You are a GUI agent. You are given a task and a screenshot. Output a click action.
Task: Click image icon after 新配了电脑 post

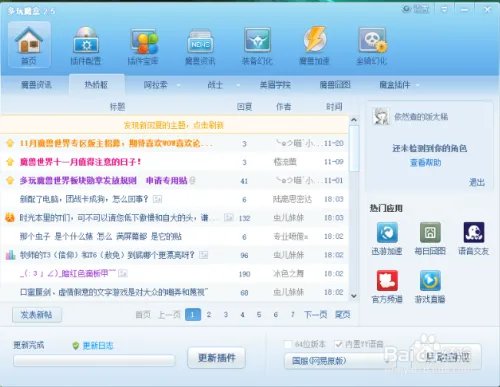[x=157, y=199]
